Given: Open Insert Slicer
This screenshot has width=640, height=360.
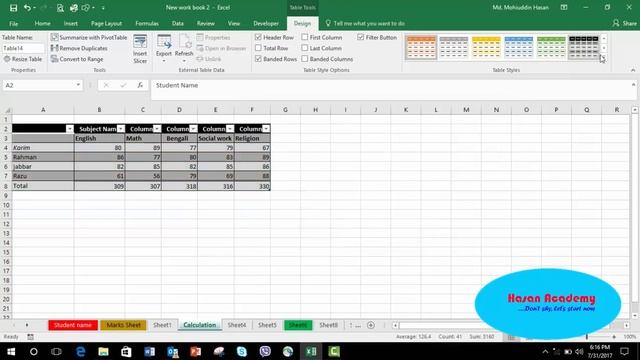Looking at the screenshot, I should click(140, 49).
